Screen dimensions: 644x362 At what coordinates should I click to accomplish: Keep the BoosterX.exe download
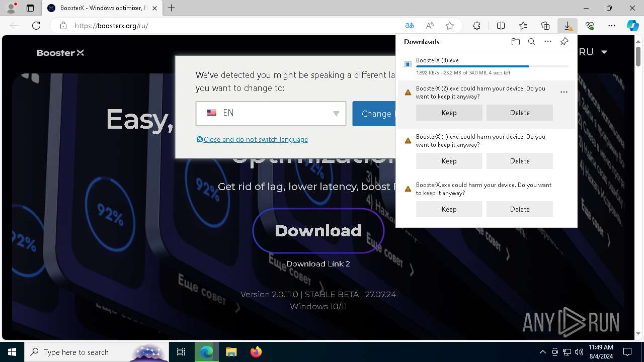coord(449,209)
